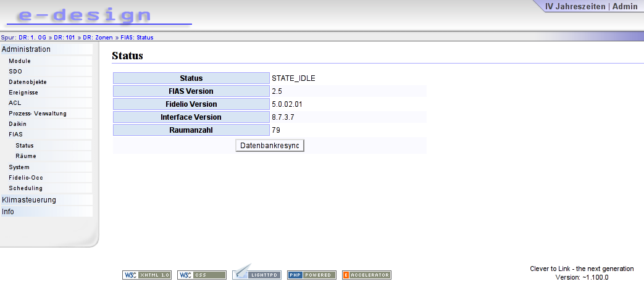The width and height of the screenshot is (644, 292).
Task: Open the Daikin menu item
Action: pyautogui.click(x=17, y=123)
